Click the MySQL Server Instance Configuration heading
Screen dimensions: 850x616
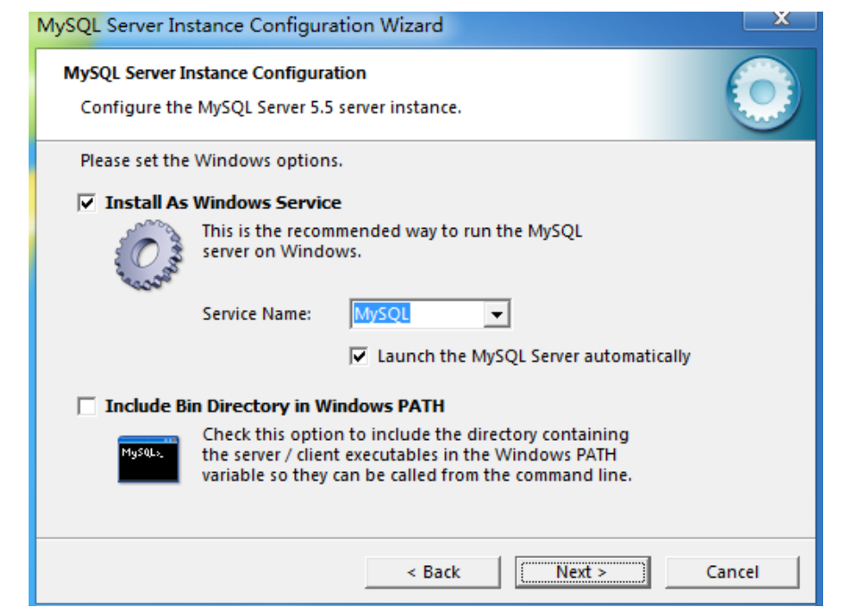coord(215,72)
